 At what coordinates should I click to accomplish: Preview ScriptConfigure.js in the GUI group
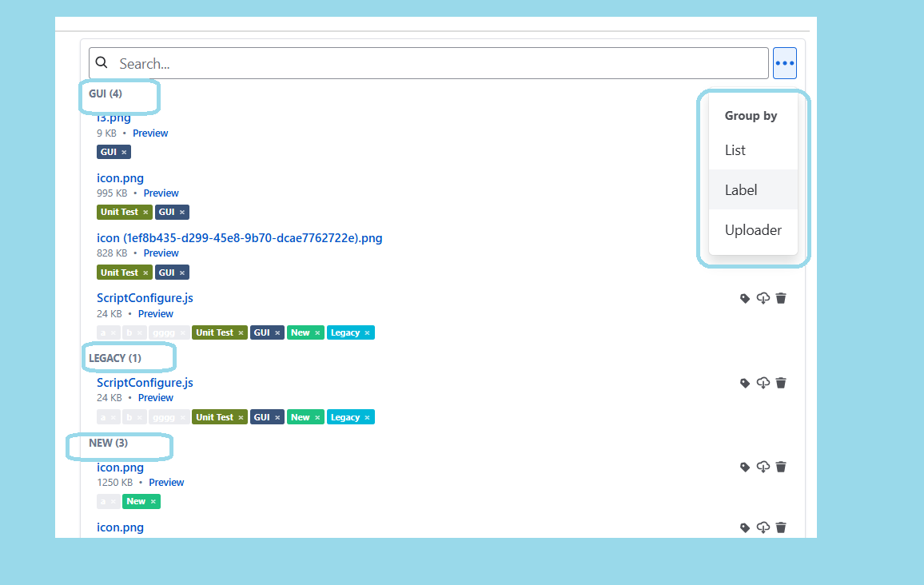(156, 314)
